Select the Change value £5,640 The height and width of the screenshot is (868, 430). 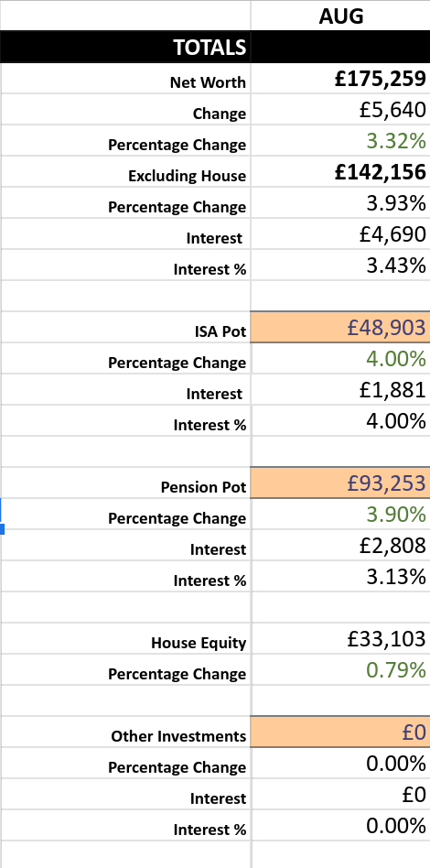[340, 110]
